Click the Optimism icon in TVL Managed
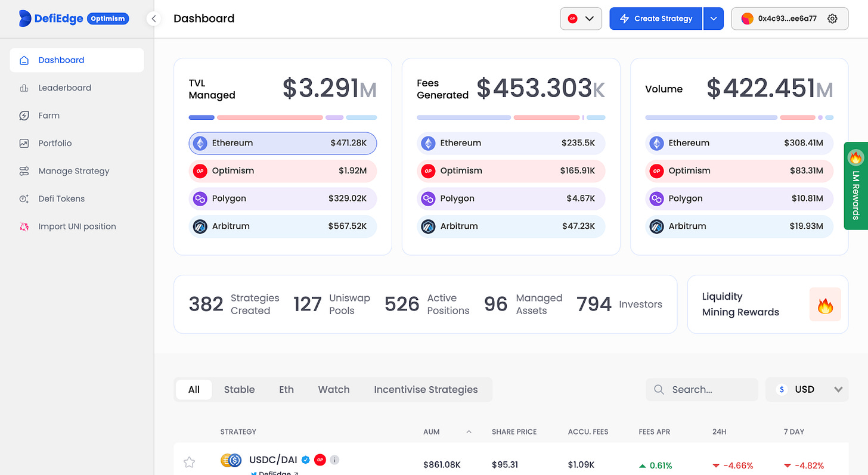This screenshot has width=868, height=475. (200, 171)
